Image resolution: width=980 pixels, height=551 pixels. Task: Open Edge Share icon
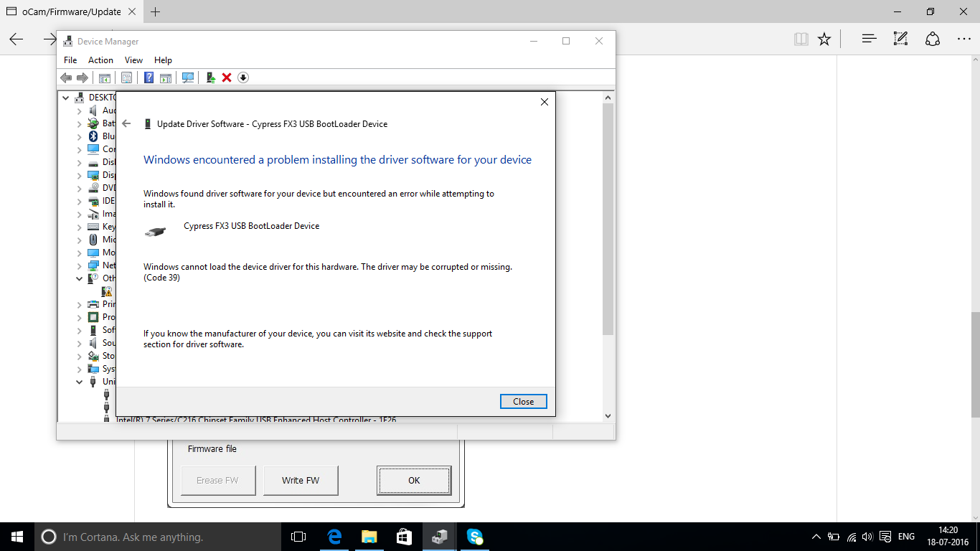coord(932,39)
